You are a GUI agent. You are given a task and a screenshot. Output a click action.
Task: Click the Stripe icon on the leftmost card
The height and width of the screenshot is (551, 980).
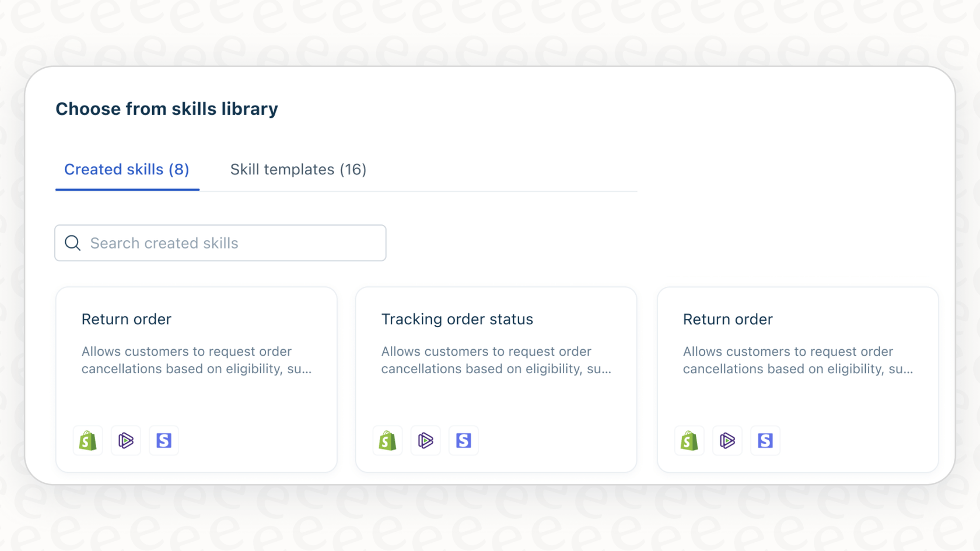(164, 441)
